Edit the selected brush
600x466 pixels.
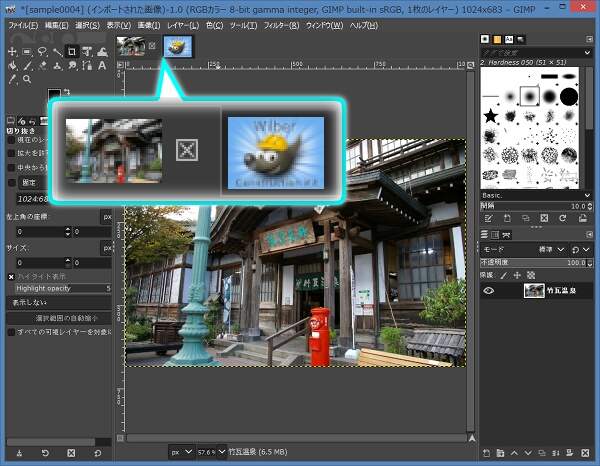pyautogui.click(x=488, y=218)
